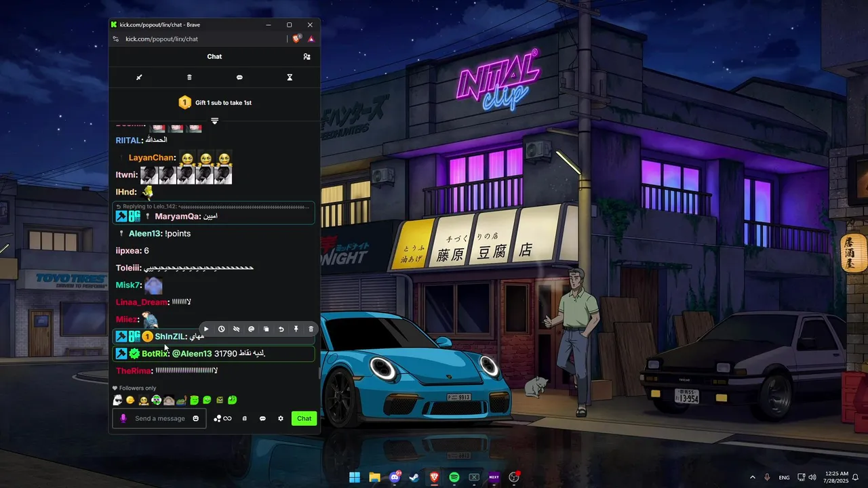
Task: Open chat settings gear icon
Action: click(281, 419)
